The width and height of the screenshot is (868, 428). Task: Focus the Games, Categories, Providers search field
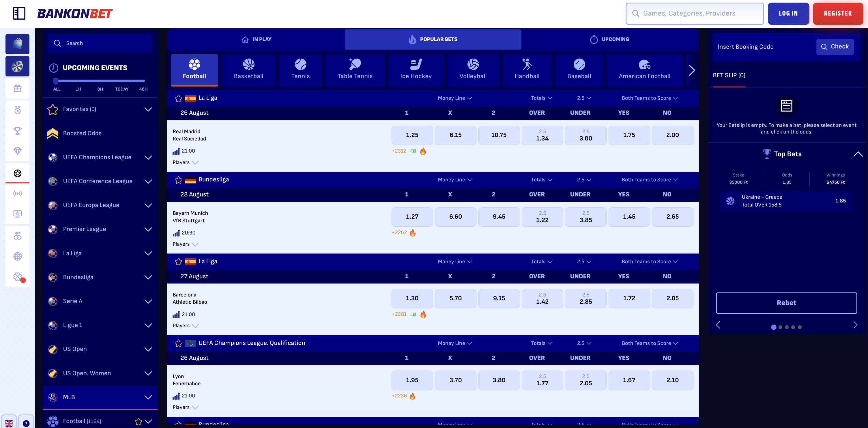point(695,14)
